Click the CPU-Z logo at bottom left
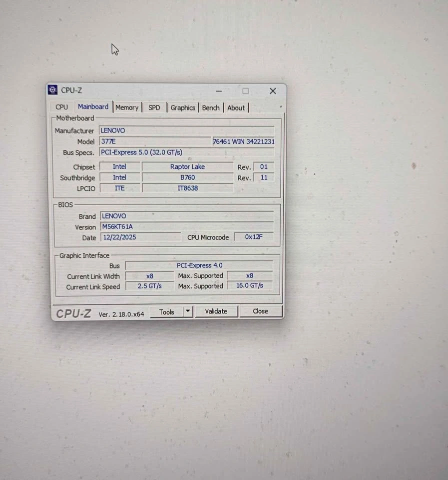Viewport: 448px width, 480px height. click(74, 313)
